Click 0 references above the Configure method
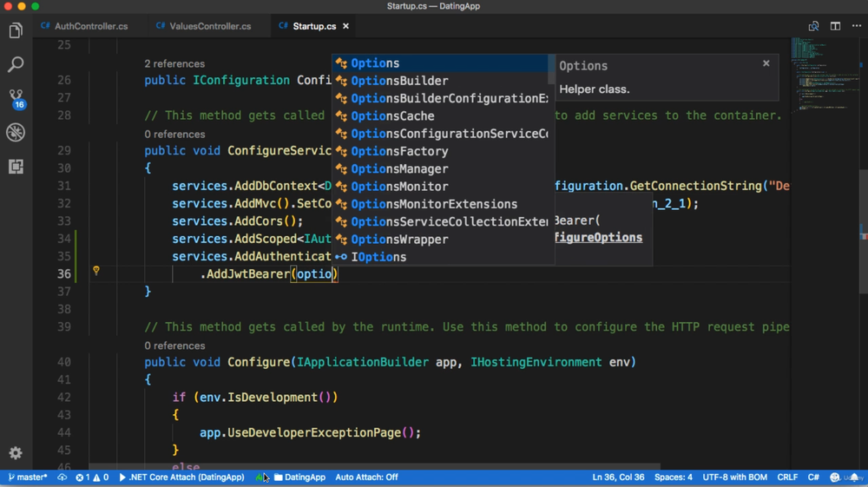Image resolution: width=868 pixels, height=487 pixels. pyautogui.click(x=174, y=346)
